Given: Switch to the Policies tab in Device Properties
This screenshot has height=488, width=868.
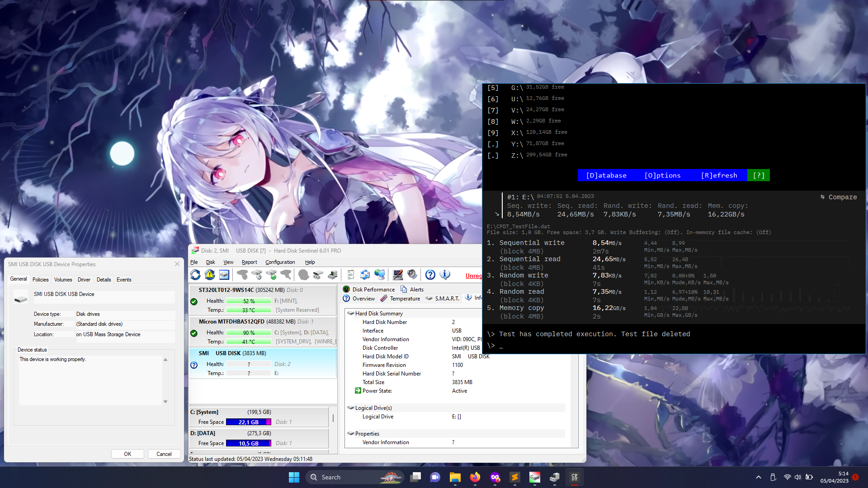Looking at the screenshot, I should coord(40,280).
